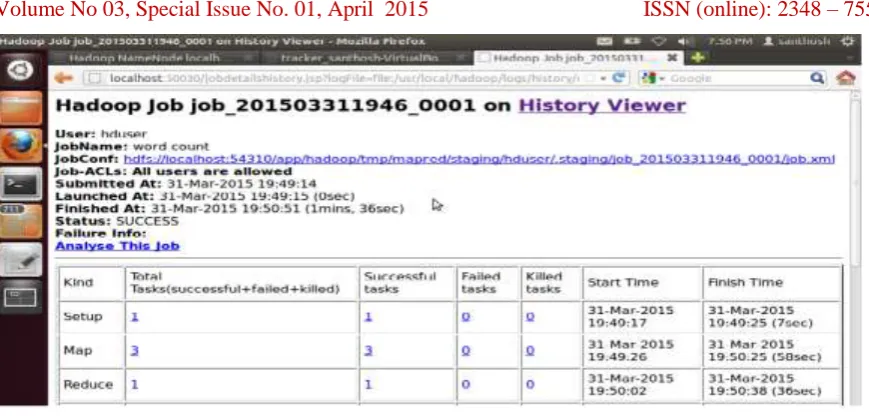
Task: Select the Hadoop Job job_20150331 tab
Action: [x=577, y=58]
